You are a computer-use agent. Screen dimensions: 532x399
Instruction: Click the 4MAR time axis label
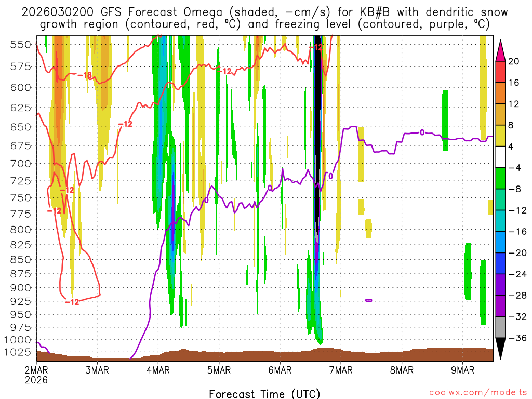click(158, 370)
